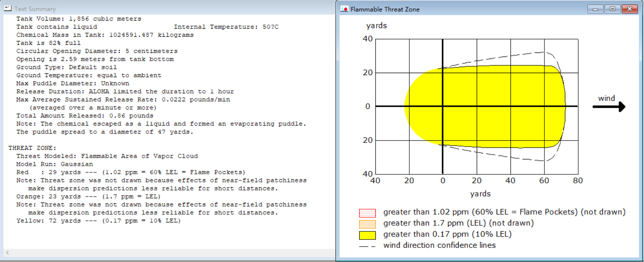This screenshot has width=644, height=262.
Task: Click the 'THREAT ZONE:' heading
Action: point(32,148)
